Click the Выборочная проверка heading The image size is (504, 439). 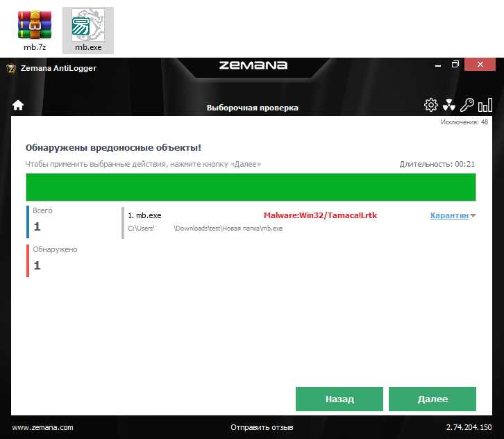[252, 108]
